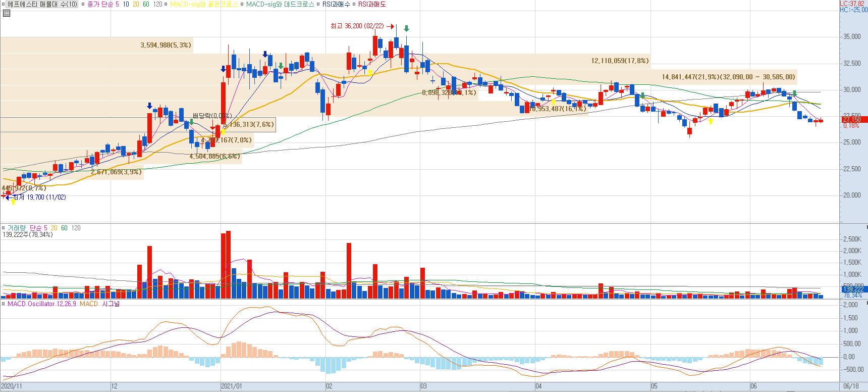This screenshot has height=392, width=868.
Task: Click the RSI과매도 legend label
Action: point(372,4)
